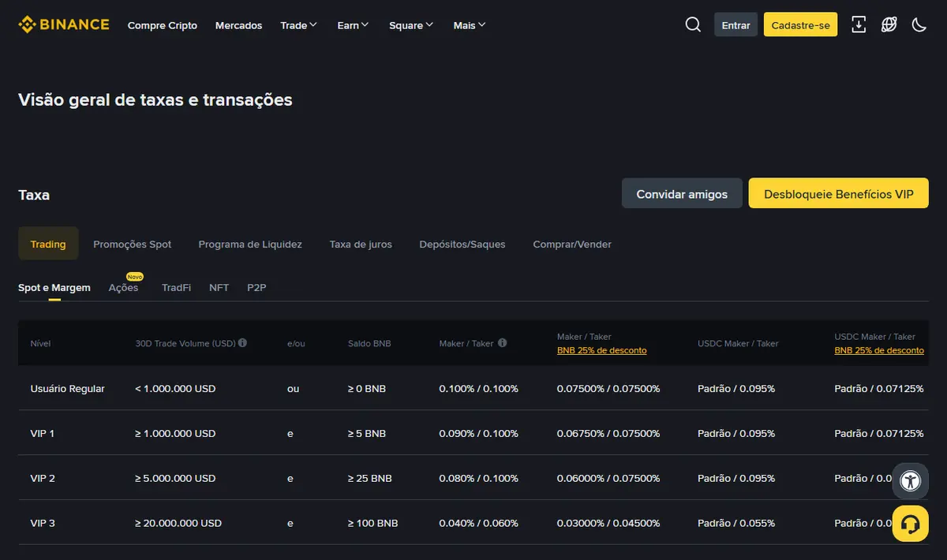
Task: Switch to Taxa de juros tab
Action: pos(361,244)
